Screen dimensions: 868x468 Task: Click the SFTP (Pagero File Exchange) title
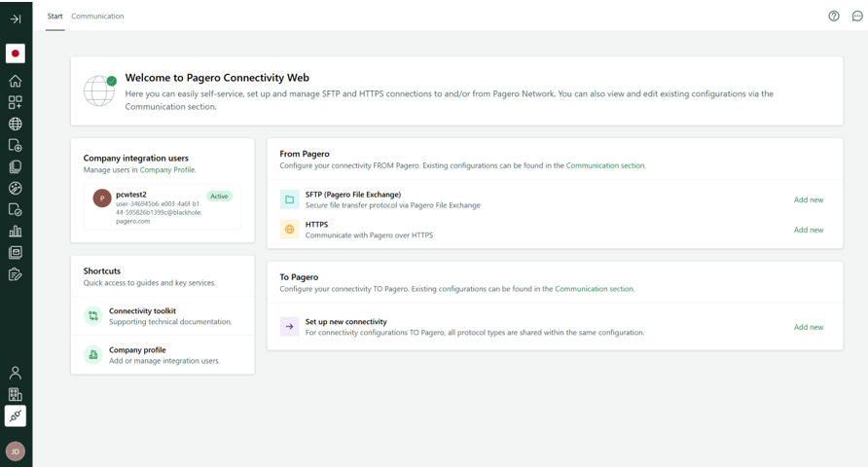click(353, 195)
